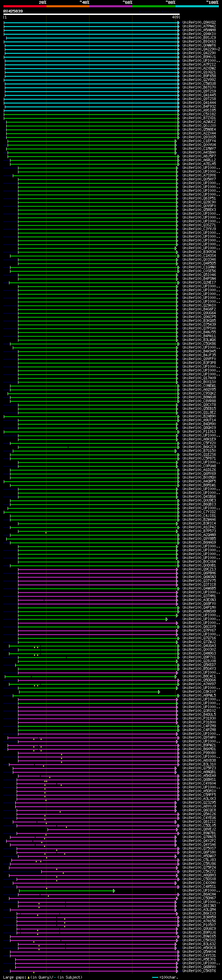Open the UniRef100_Q61P51 hit link
This screenshot has width=222, height=980.
[199, 198]
